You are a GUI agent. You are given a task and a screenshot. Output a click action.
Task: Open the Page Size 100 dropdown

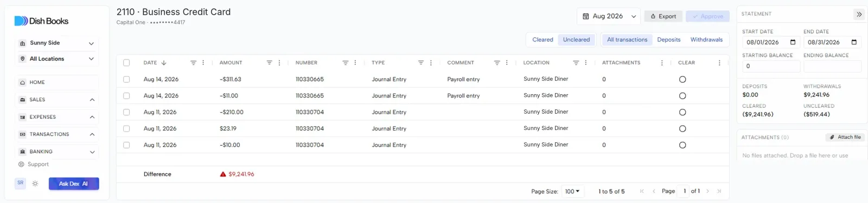click(572, 191)
